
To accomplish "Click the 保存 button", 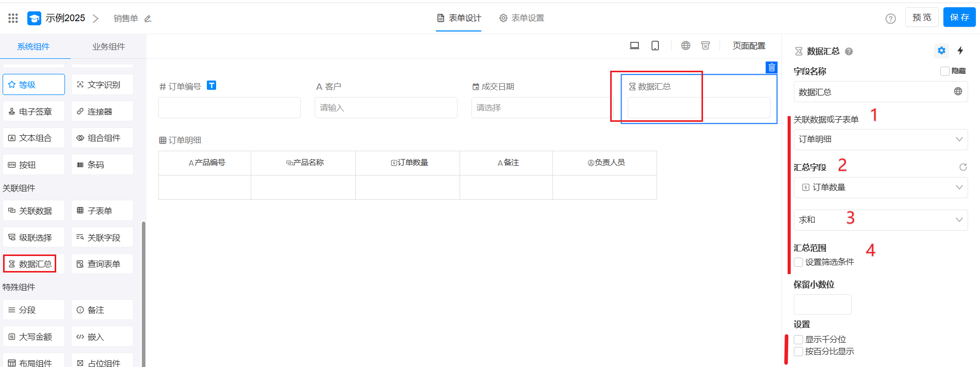I will point(959,18).
